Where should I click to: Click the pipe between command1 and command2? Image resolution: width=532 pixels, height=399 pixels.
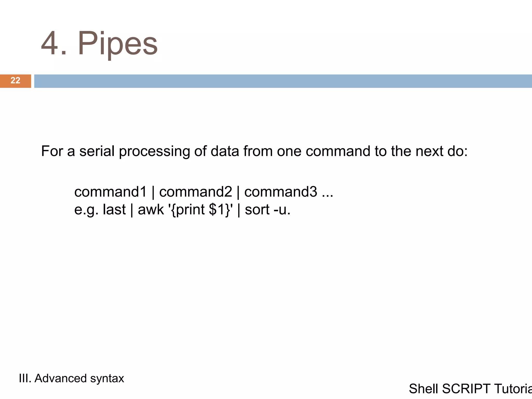tap(153, 192)
